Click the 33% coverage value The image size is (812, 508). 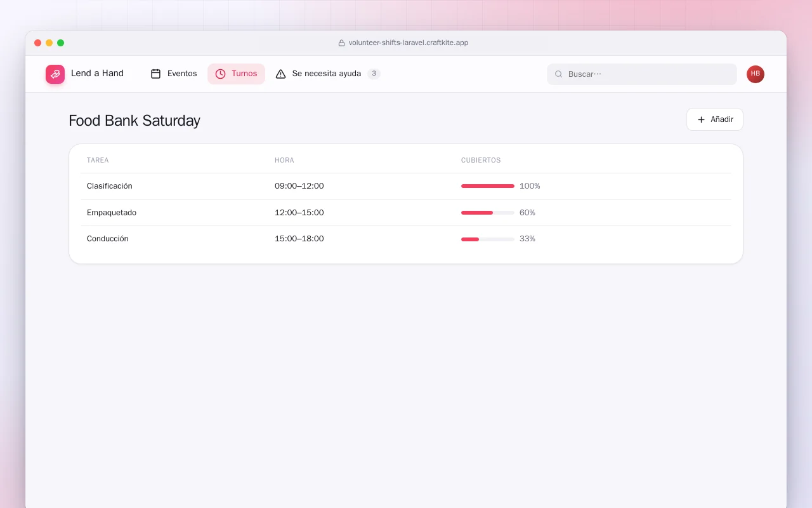[x=527, y=239]
